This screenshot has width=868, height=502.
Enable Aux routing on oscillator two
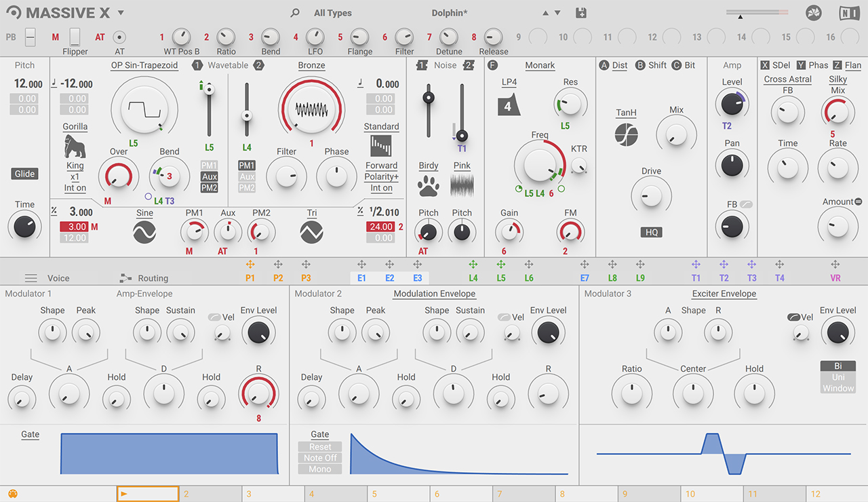(x=247, y=176)
